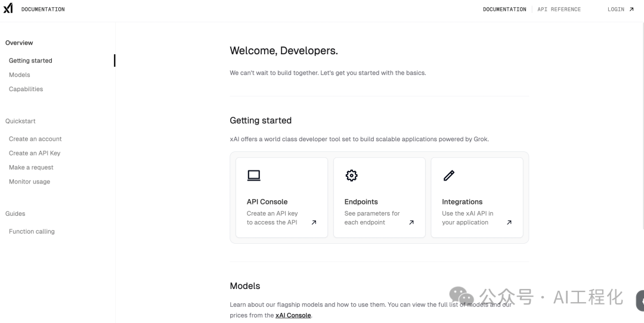Click the arrow icon in Integrations card

pyautogui.click(x=509, y=222)
